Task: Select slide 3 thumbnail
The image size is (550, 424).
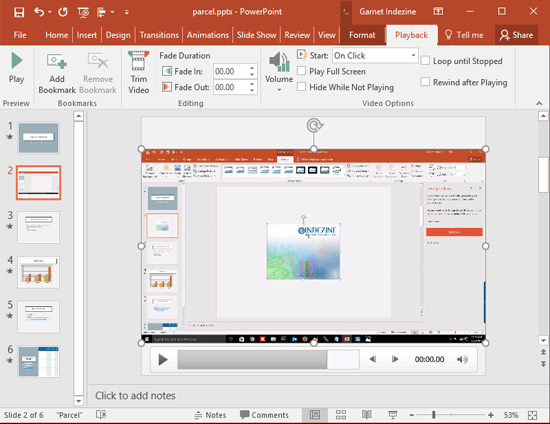Action: tap(39, 227)
